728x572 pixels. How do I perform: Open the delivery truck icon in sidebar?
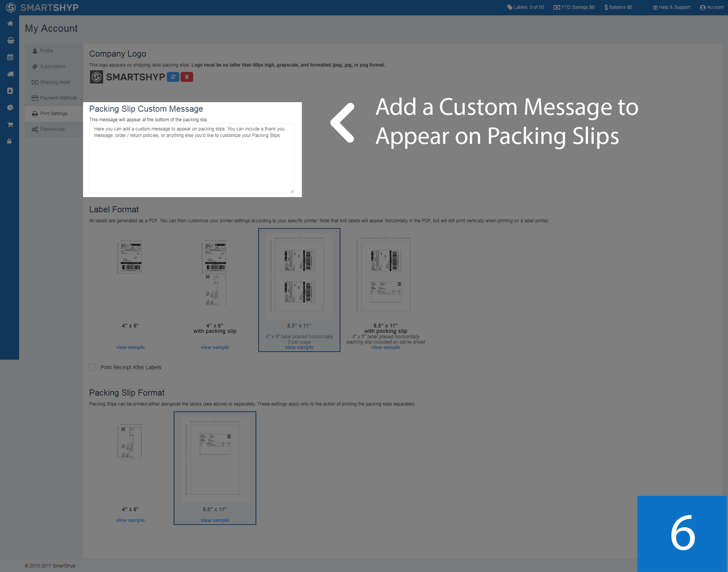[10, 74]
